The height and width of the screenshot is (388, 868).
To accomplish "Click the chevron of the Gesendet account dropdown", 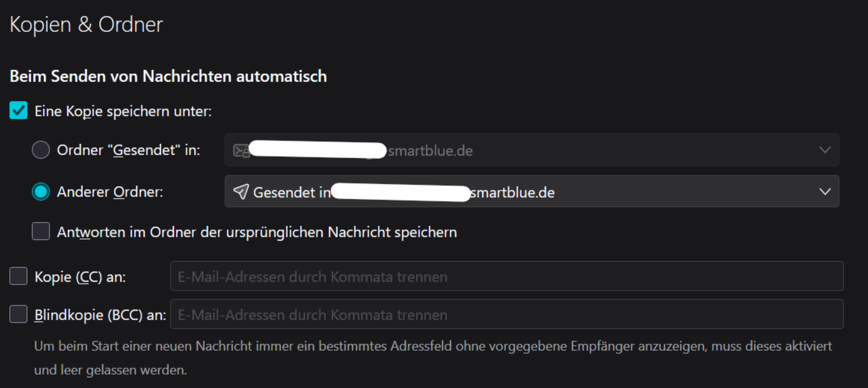I will 825,150.
